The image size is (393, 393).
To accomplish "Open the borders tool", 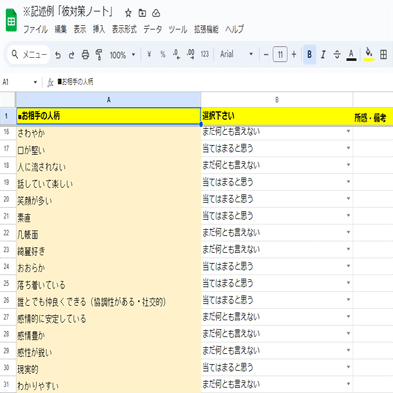I will pos(384,54).
